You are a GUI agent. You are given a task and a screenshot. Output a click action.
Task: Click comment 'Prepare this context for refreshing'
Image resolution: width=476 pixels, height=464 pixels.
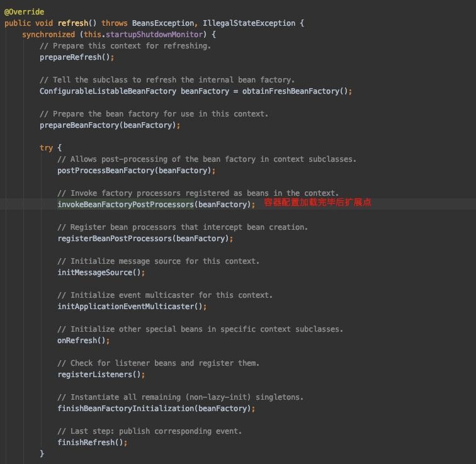click(125, 46)
